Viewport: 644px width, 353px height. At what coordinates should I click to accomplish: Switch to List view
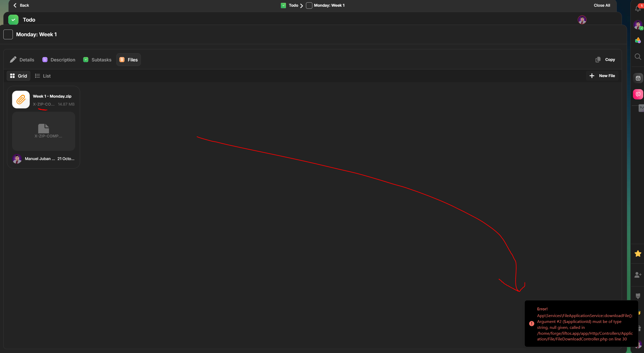click(43, 76)
